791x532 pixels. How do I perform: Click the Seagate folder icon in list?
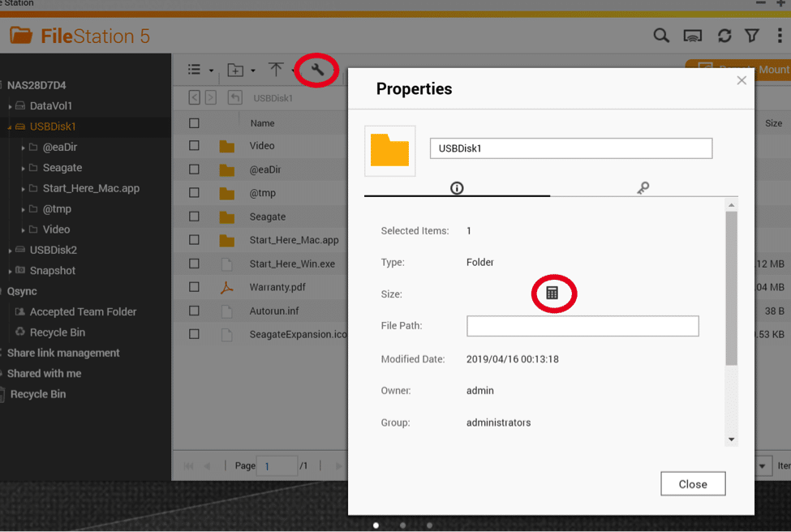pos(227,217)
